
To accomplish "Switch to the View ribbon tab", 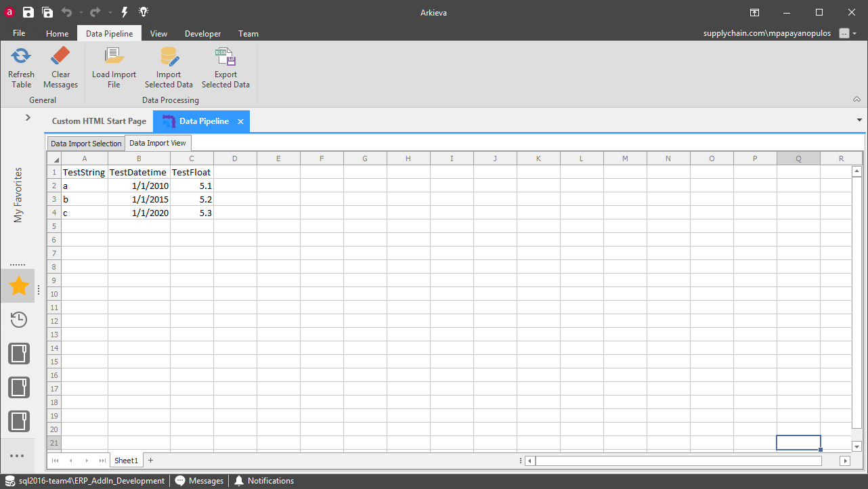I will [x=159, y=33].
